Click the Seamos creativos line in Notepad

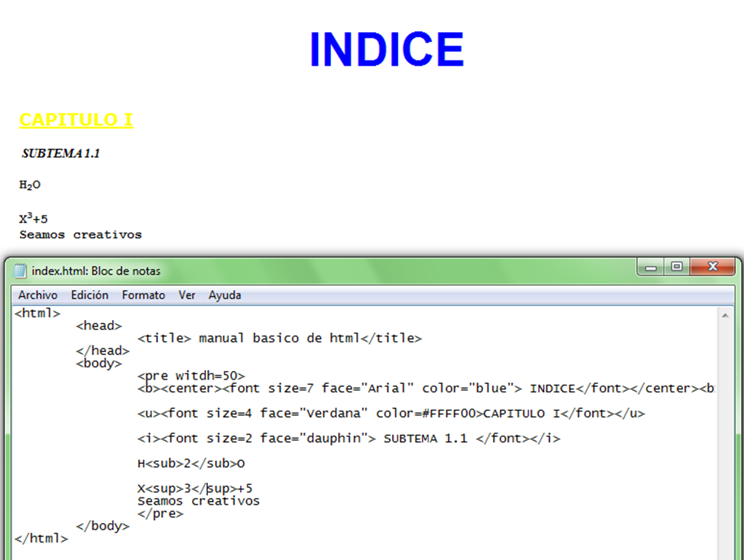coord(199,501)
